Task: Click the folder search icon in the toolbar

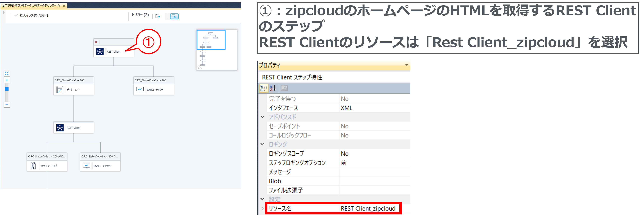Action: (172, 16)
